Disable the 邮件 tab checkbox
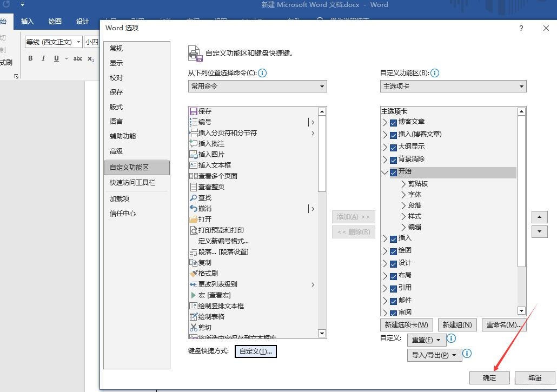Image resolution: width=557 pixels, height=392 pixels. coord(393,300)
